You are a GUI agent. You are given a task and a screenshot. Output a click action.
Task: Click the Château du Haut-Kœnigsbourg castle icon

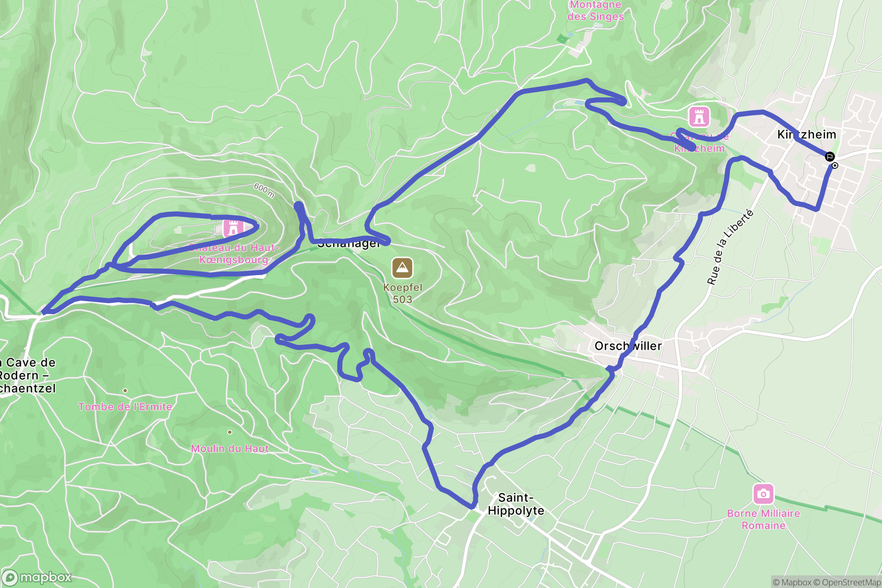tap(233, 228)
